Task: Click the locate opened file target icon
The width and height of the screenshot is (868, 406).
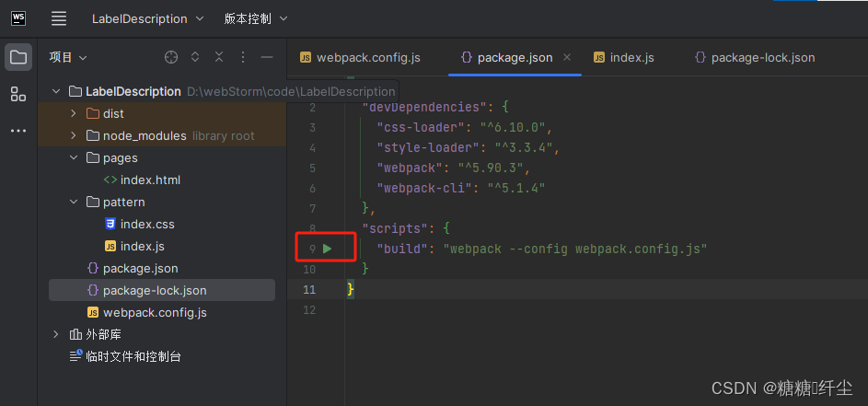Action: pos(170,57)
